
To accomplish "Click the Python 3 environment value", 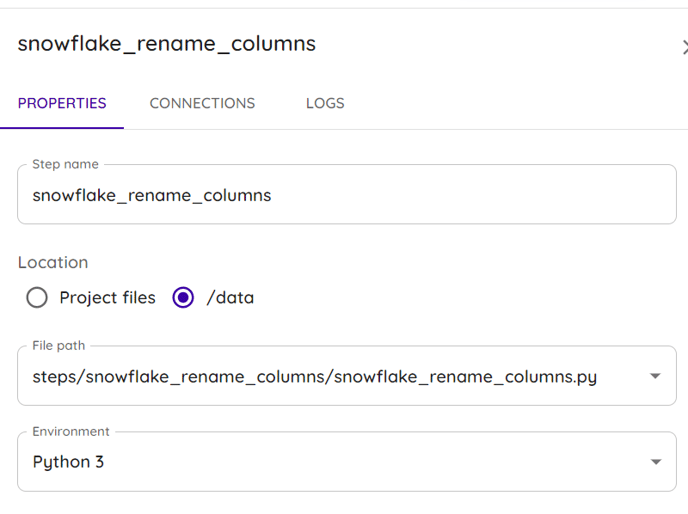I will click(68, 462).
